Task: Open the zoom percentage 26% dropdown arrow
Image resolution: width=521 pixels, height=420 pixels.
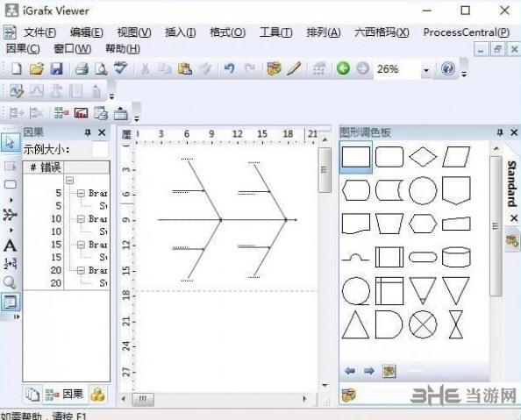Action: pyautogui.click(x=426, y=70)
